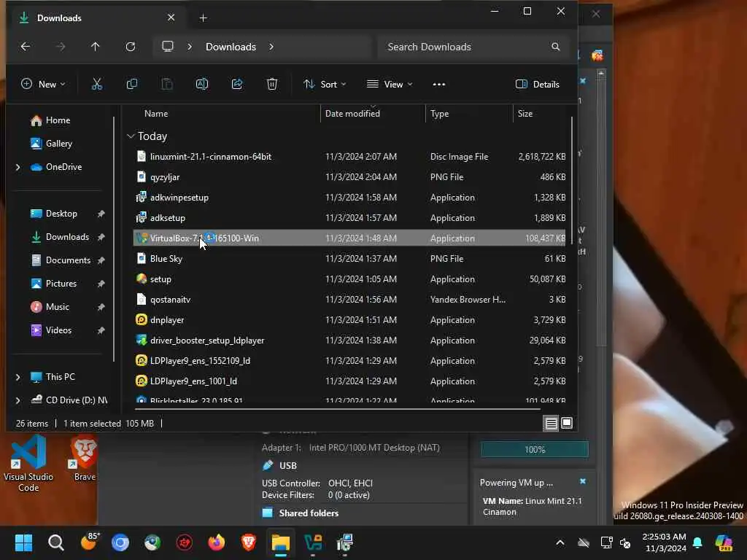Sort by the Name column header
The image size is (747, 560).
156,114
